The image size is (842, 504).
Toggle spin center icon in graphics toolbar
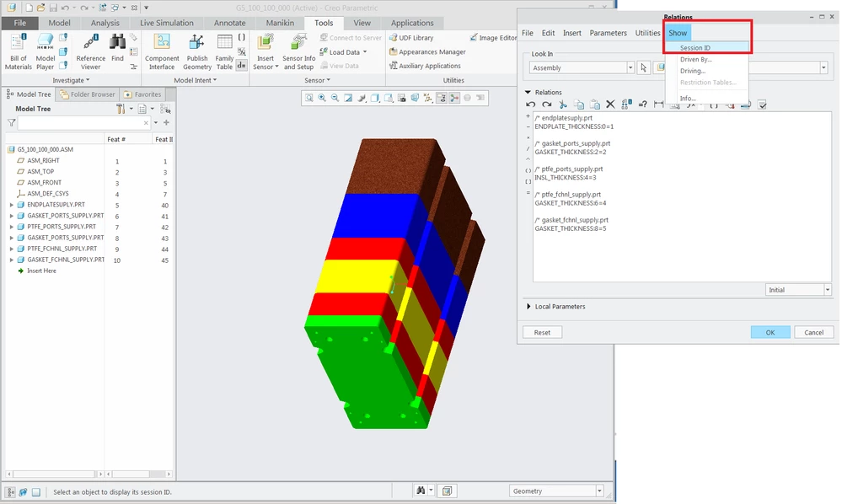[455, 98]
